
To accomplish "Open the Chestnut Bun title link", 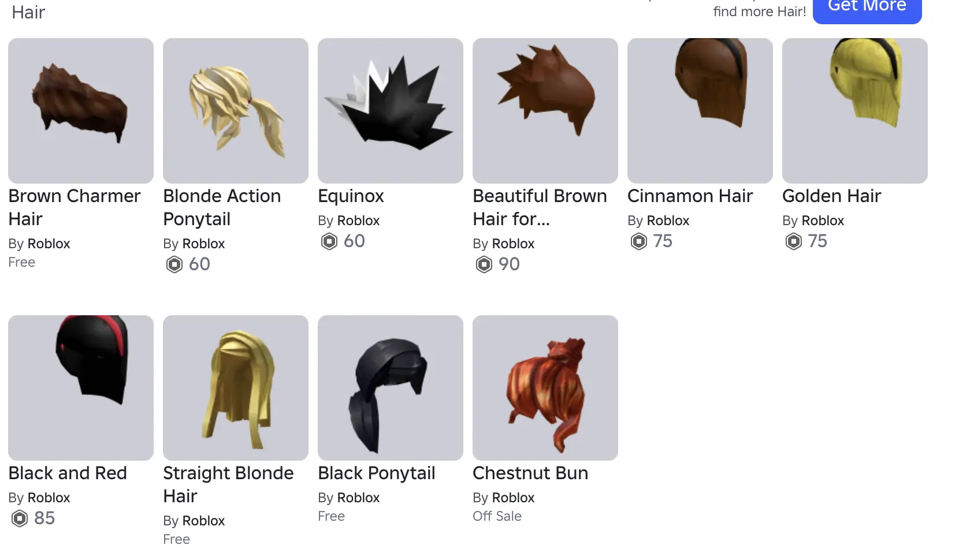I will coord(530,473).
